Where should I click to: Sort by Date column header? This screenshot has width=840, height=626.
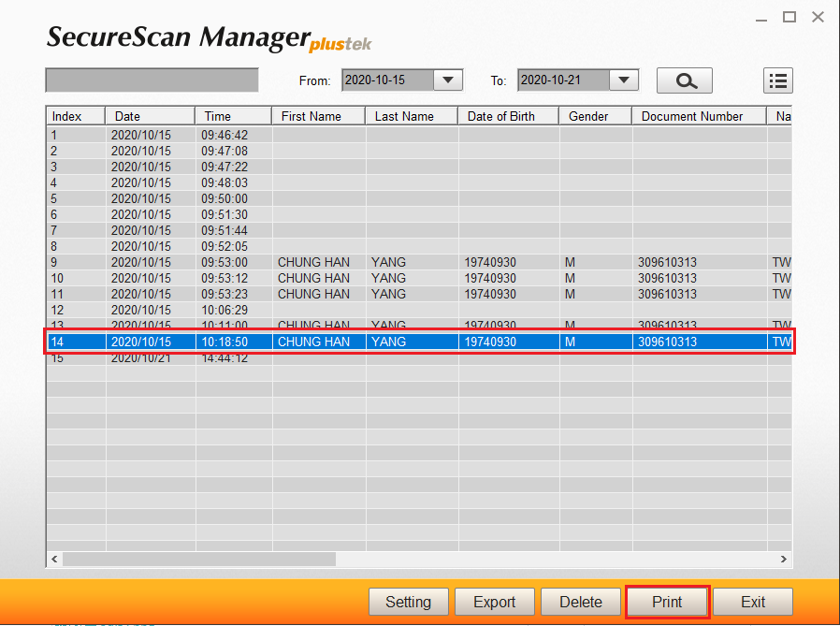[x=150, y=116]
